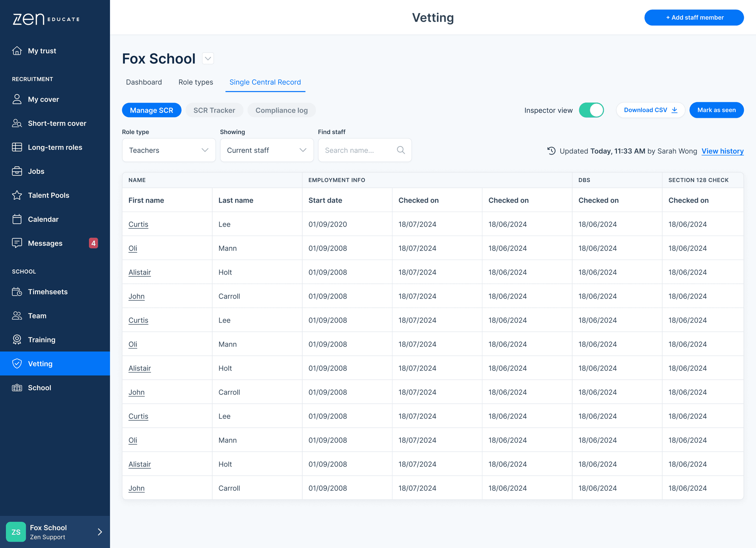Switch to the SCR Tracker tab

(214, 110)
